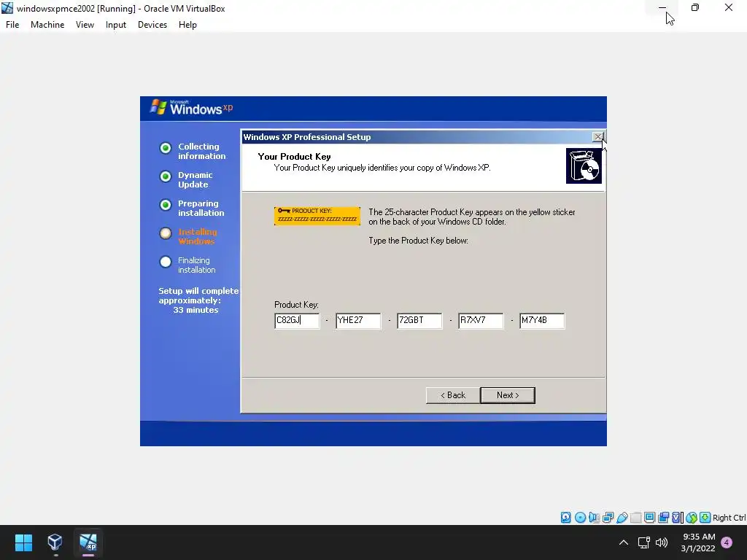
Task: Click the 'Preparing installation' step label
Action: pyautogui.click(x=201, y=208)
